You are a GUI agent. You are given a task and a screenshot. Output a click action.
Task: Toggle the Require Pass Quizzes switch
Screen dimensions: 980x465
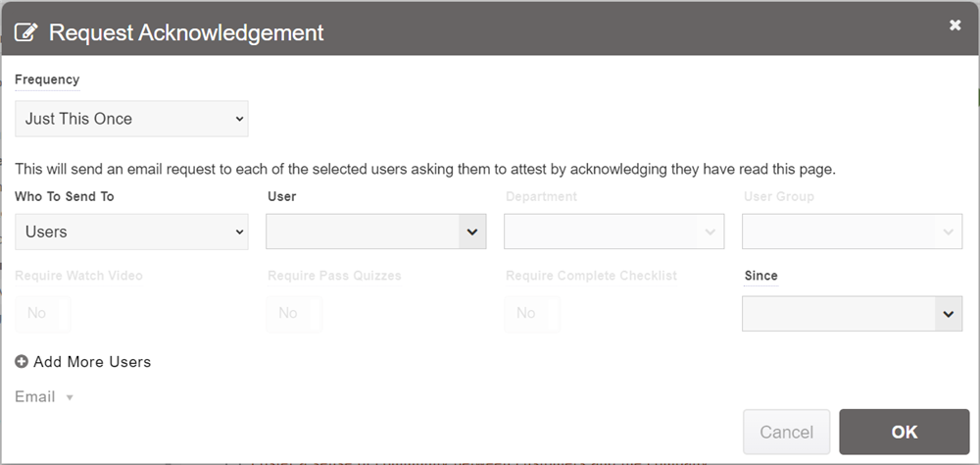click(x=294, y=313)
